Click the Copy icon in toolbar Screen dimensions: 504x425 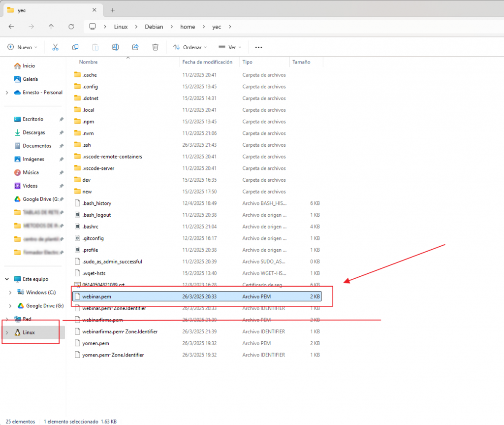75,47
